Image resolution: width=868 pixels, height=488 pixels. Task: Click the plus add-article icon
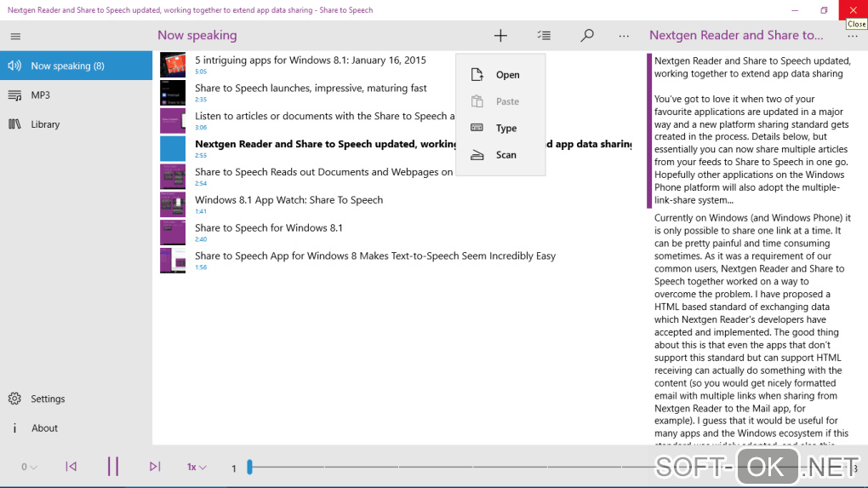point(500,36)
